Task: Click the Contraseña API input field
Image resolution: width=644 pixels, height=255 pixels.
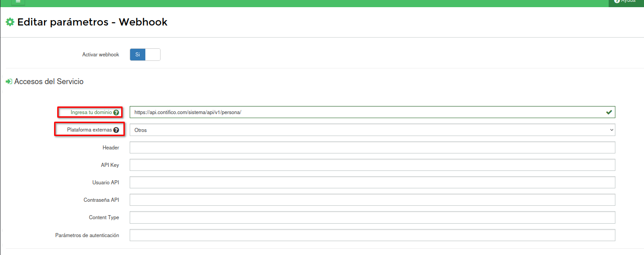Action: [372, 200]
